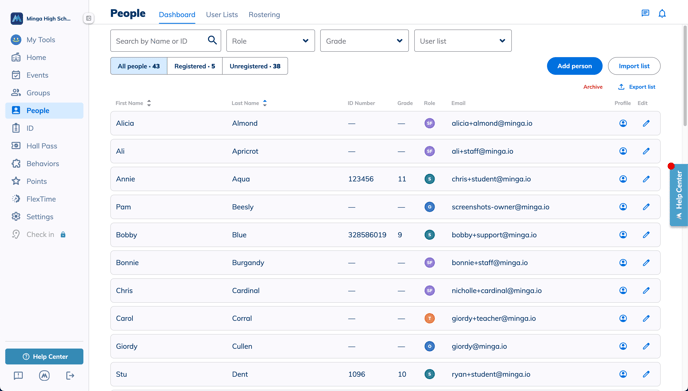Click edit pencil for Stu Dent
688x391 pixels.
646,374
